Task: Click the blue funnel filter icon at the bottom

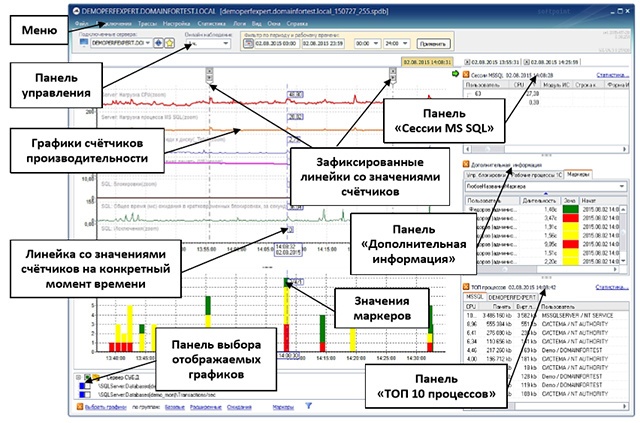Action: [309, 406]
